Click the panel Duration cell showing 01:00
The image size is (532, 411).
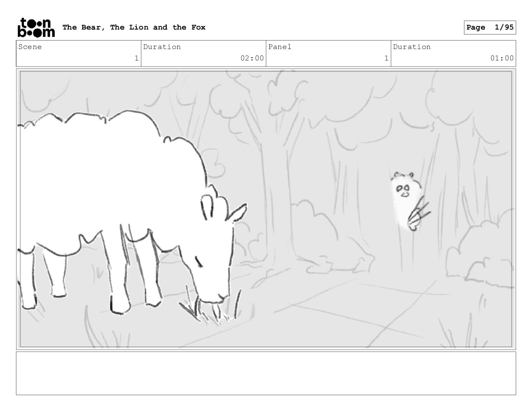(453, 54)
